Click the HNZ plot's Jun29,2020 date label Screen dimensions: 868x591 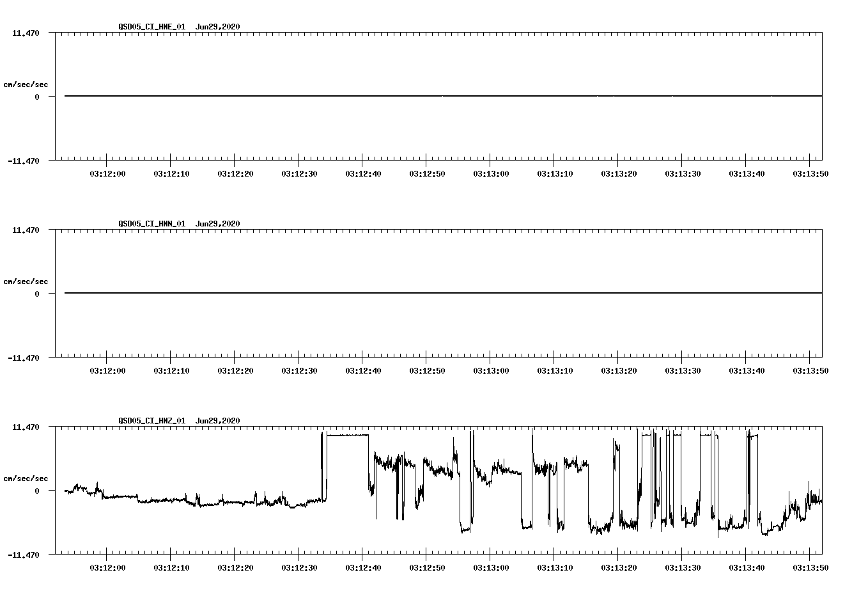[x=218, y=421]
